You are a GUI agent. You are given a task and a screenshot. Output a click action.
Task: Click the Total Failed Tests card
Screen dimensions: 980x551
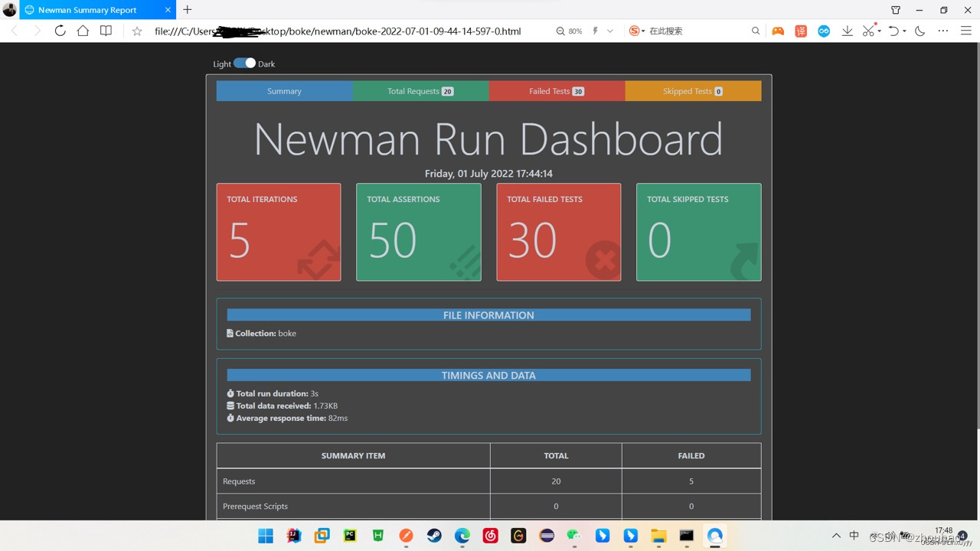pos(559,232)
